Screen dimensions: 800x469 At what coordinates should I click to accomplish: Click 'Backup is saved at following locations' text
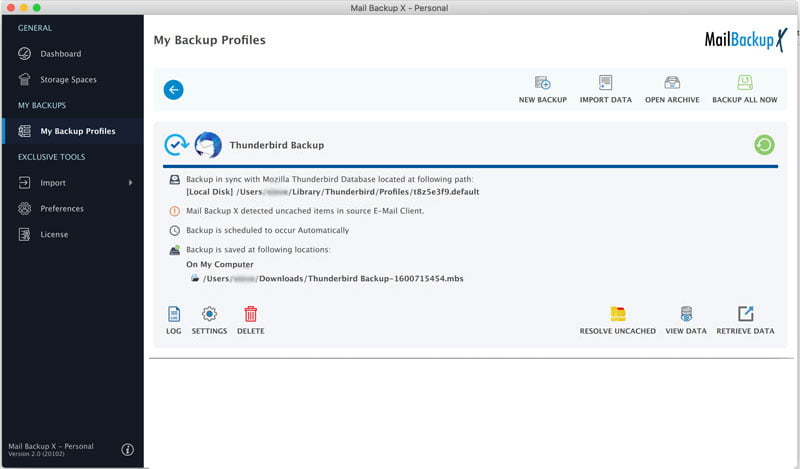pos(258,250)
